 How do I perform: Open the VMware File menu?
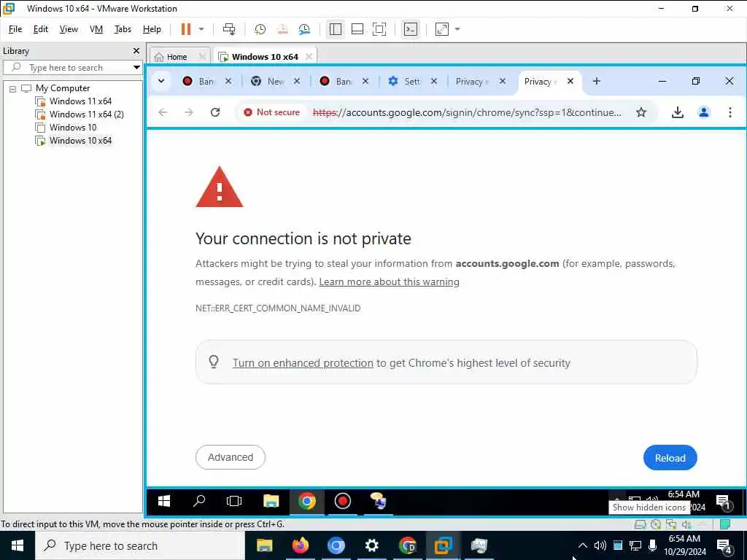point(15,29)
